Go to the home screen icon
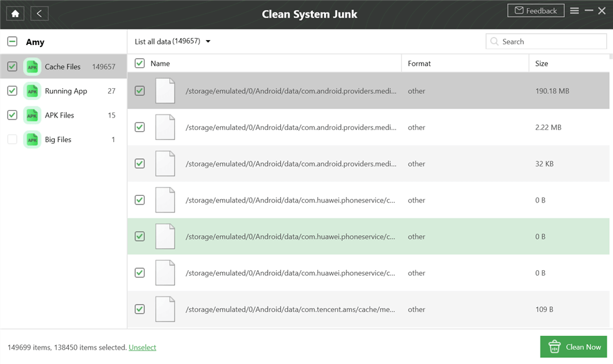The height and width of the screenshot is (364, 613). click(15, 13)
